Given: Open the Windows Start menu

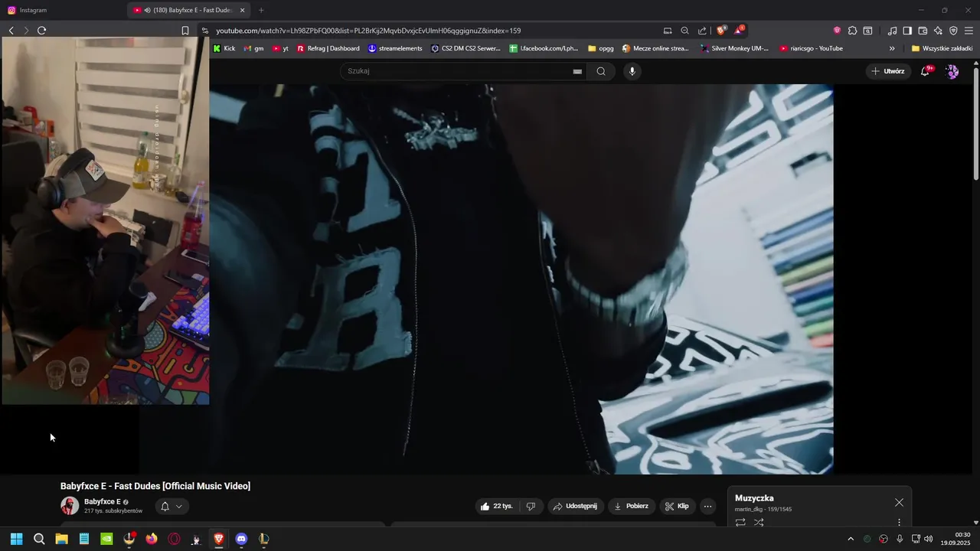Looking at the screenshot, I should (16, 539).
